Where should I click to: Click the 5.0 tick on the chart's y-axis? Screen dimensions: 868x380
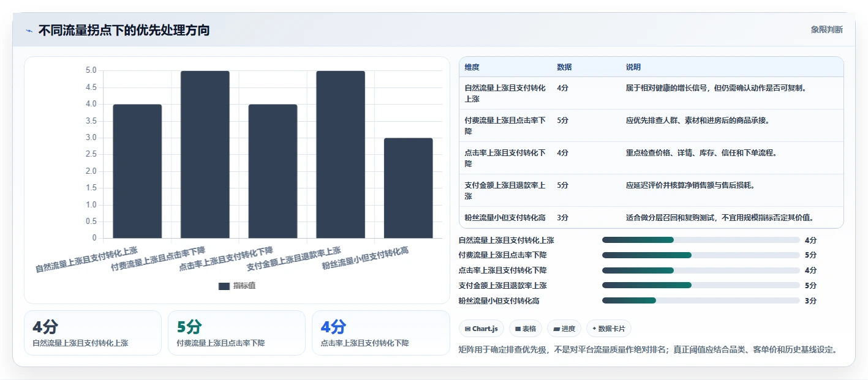click(91, 70)
